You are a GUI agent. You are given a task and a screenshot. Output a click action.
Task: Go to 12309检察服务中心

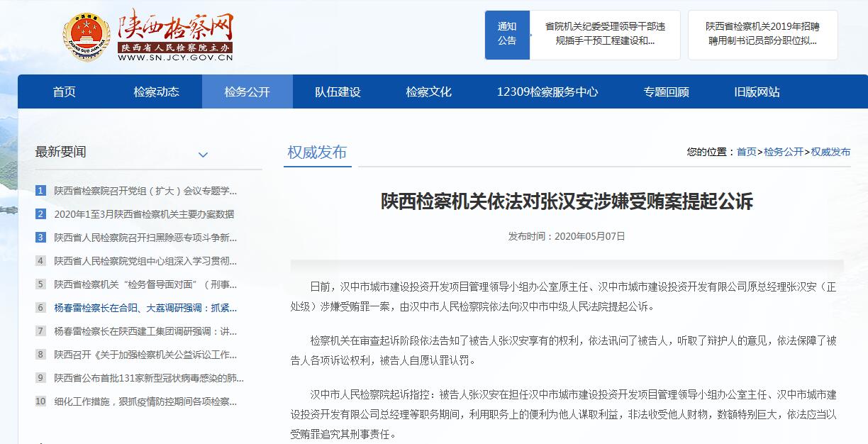[x=547, y=91]
